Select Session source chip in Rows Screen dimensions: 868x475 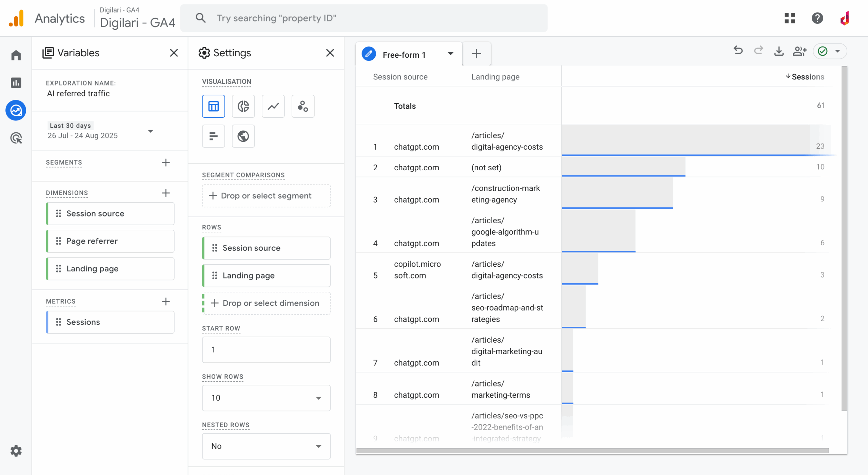(x=266, y=248)
